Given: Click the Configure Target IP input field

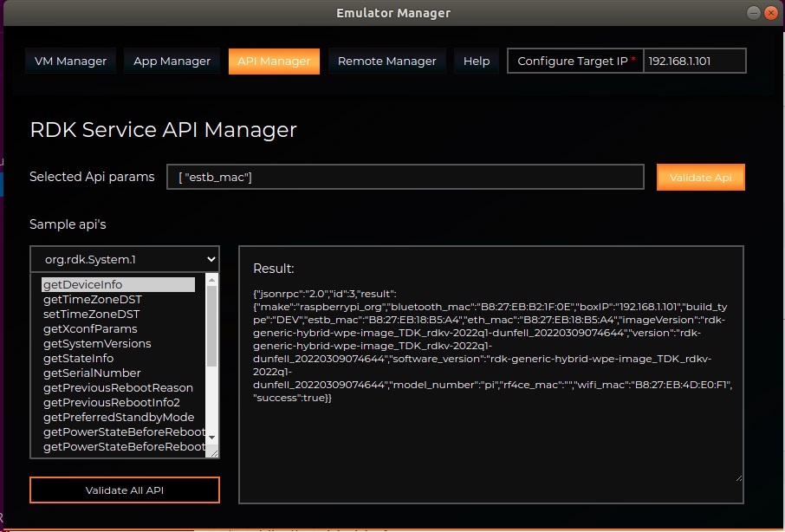Looking at the screenshot, I should click(694, 62).
